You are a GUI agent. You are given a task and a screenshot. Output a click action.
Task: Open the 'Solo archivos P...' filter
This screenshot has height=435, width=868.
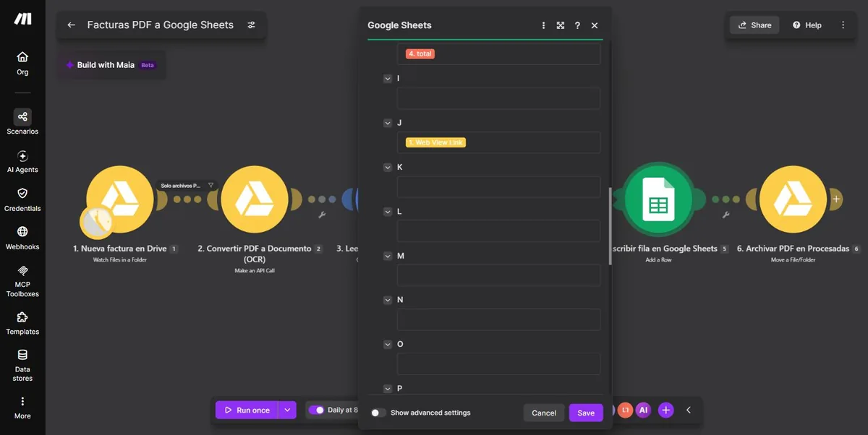point(187,186)
